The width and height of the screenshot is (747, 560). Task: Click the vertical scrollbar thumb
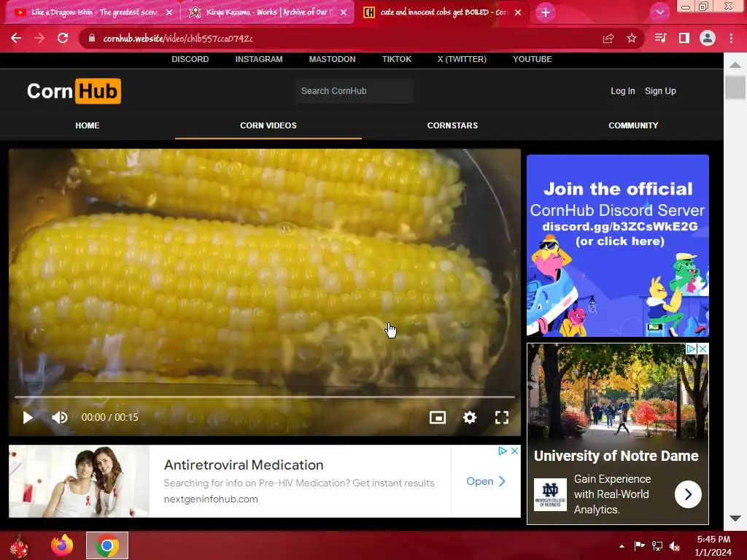click(735, 87)
